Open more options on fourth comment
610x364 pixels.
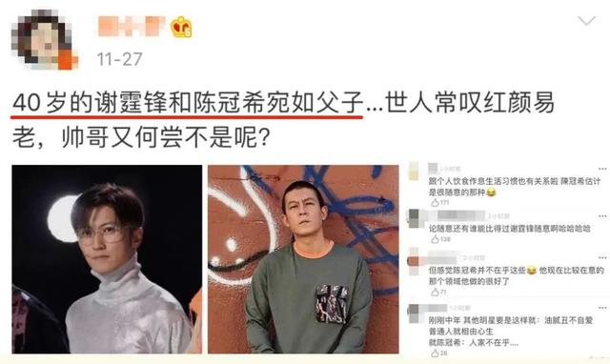[x=602, y=308]
